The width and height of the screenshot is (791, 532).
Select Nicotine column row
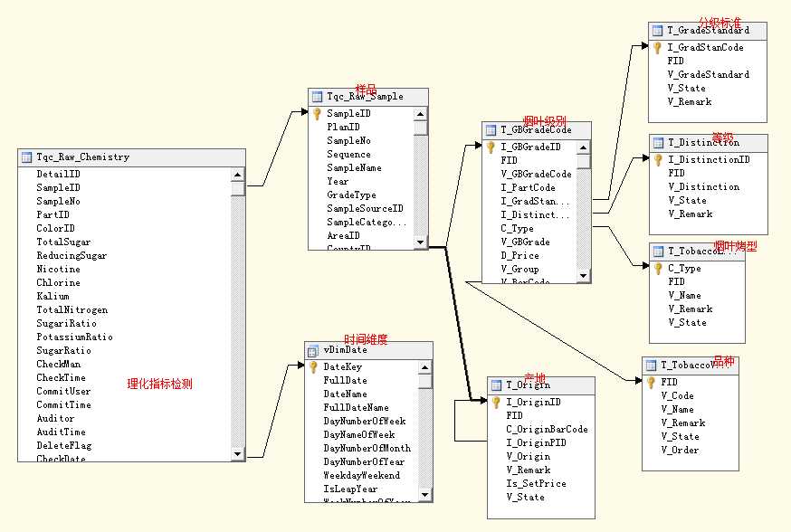(124, 270)
